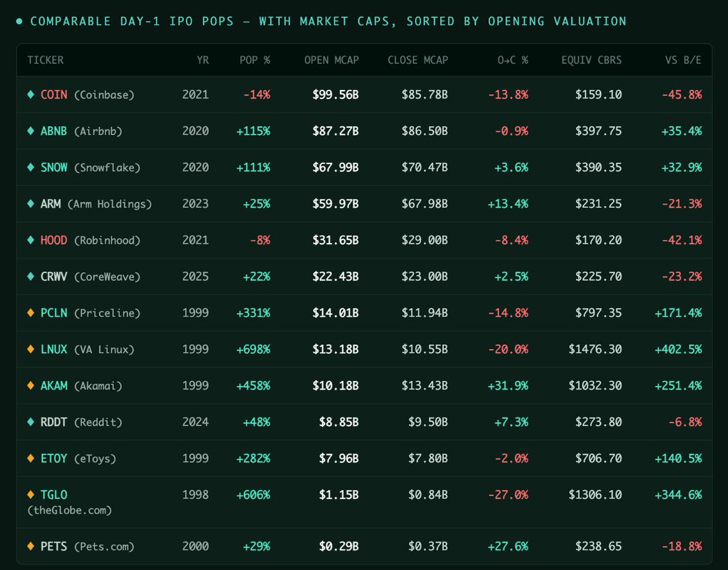Click the VS B/E column header
The width and height of the screenshot is (728, 570).
[x=683, y=60]
